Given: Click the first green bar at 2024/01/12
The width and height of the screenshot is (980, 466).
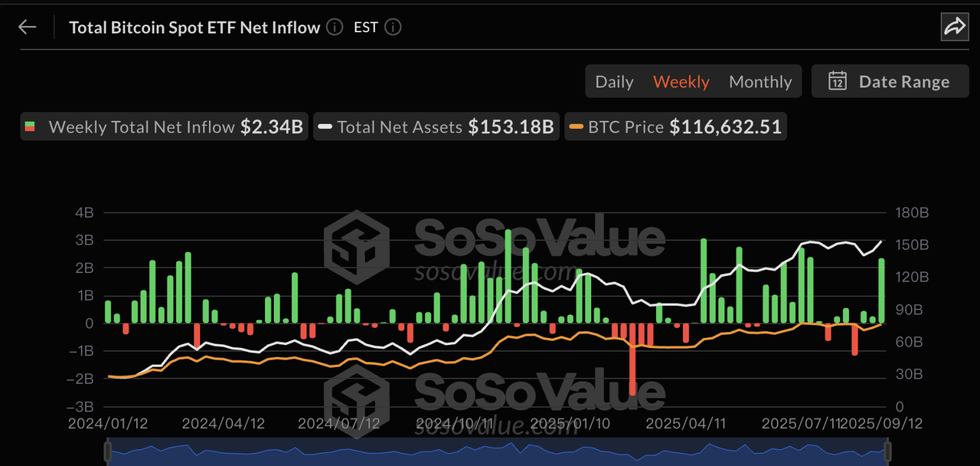Looking at the screenshot, I should pos(108,311).
